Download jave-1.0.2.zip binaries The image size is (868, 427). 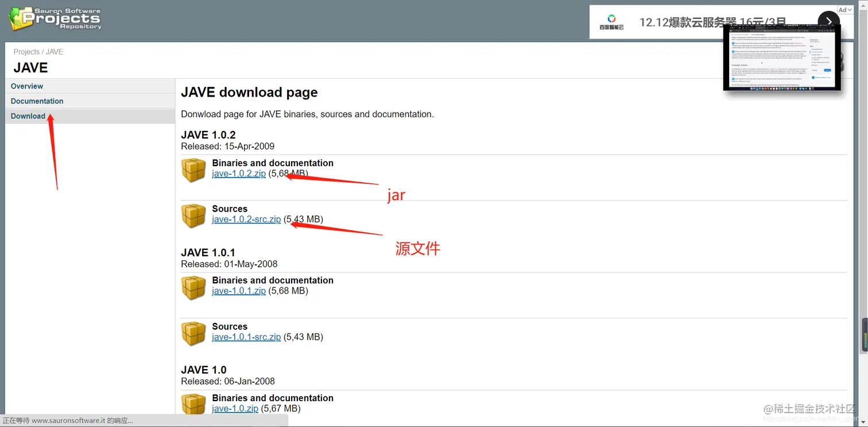pyautogui.click(x=239, y=174)
